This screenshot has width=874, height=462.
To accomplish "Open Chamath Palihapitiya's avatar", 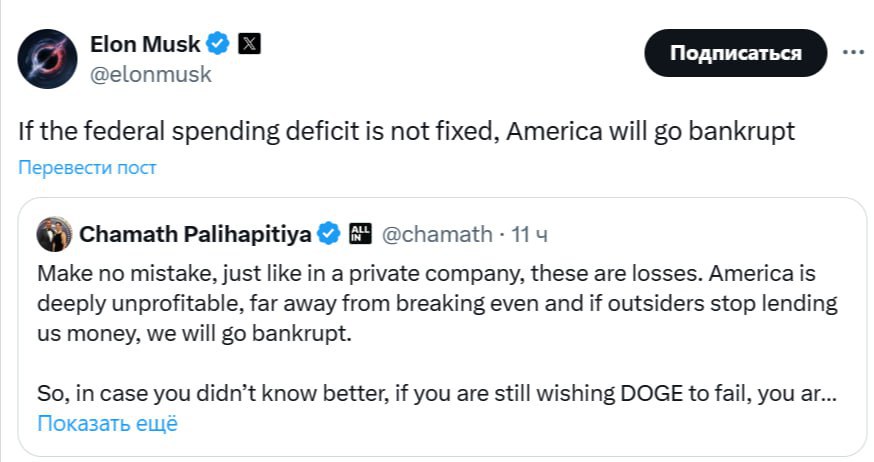I will [53, 234].
